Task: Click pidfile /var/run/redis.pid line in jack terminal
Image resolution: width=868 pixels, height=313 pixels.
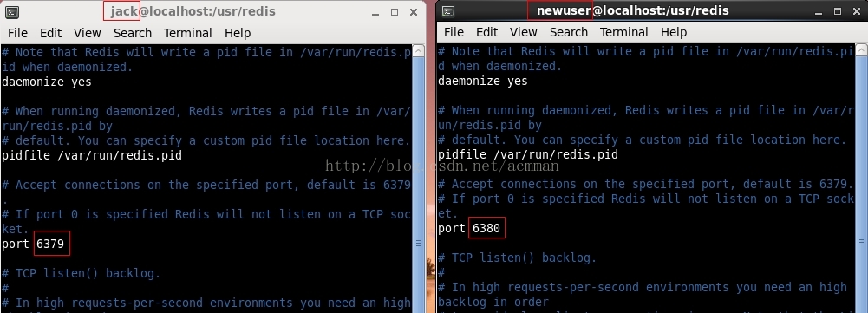Action: [92, 156]
